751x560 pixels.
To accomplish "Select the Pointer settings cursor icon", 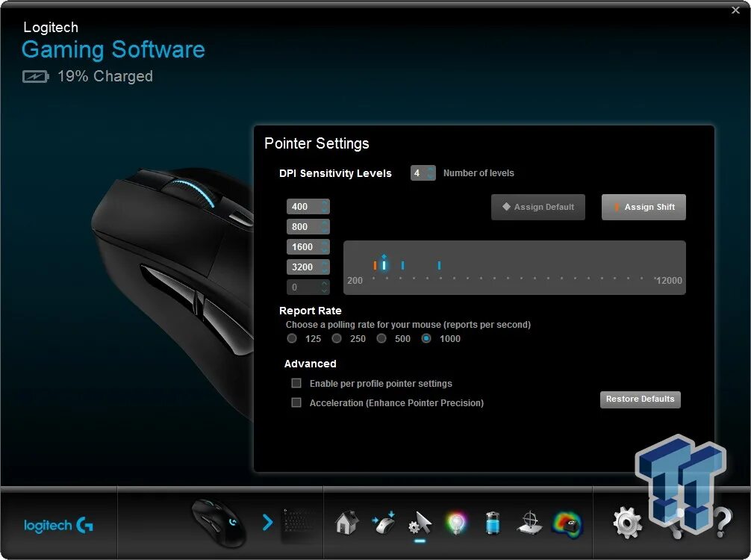I will tap(420, 523).
